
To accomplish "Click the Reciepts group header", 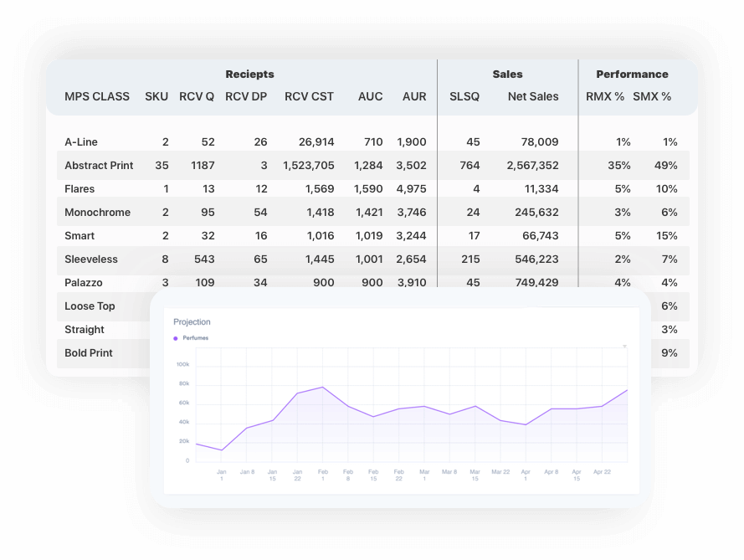I will [x=249, y=74].
